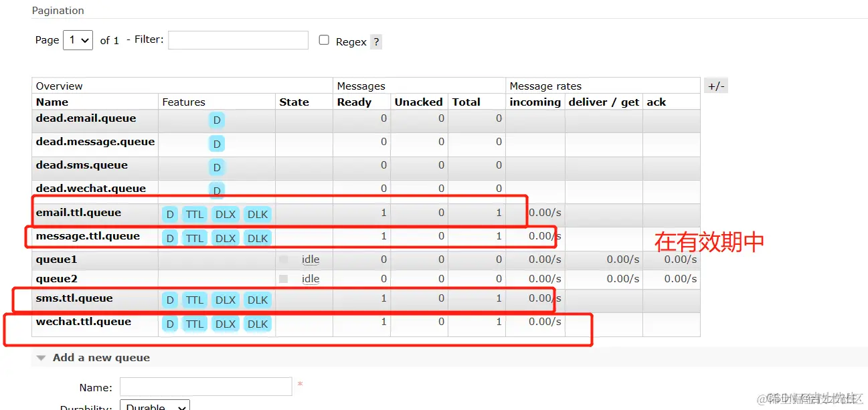Click D badge of dead.wechat.queue
Image resolution: width=868 pixels, height=410 pixels.
click(216, 190)
